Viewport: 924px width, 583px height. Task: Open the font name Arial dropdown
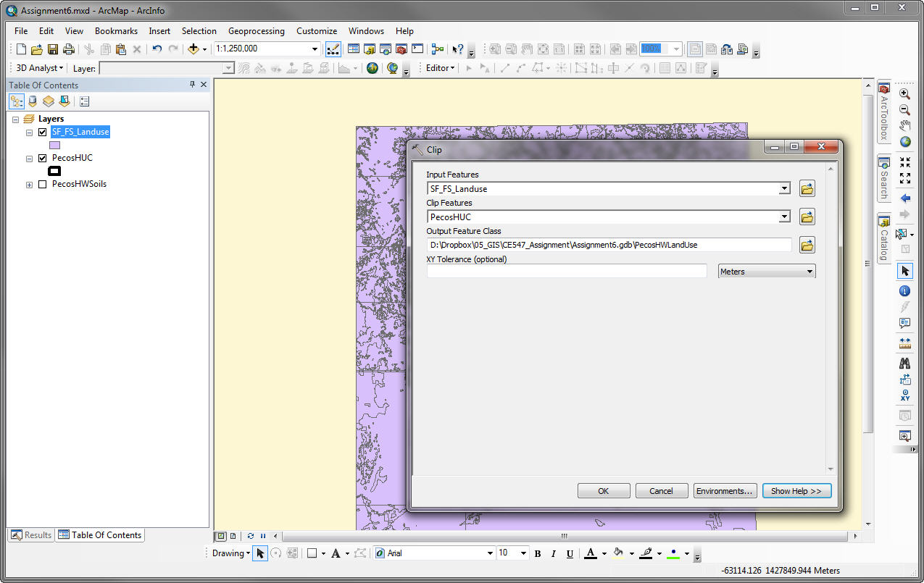pos(490,553)
